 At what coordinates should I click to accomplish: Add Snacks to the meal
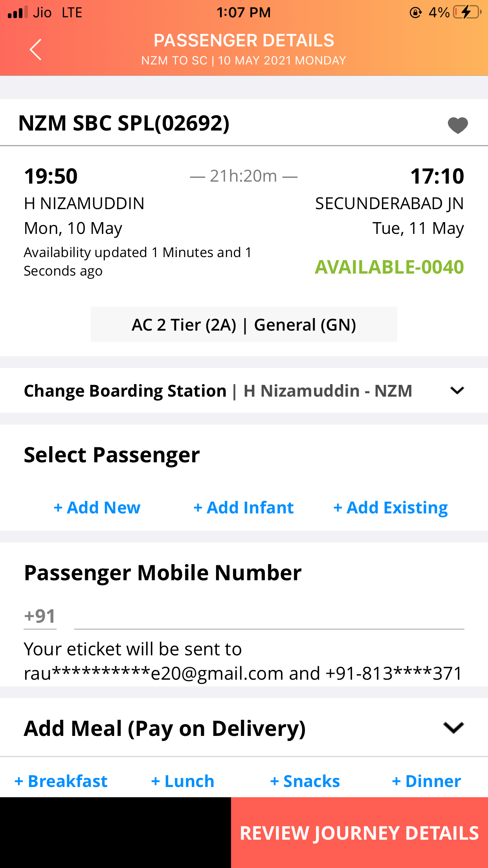[x=305, y=781]
